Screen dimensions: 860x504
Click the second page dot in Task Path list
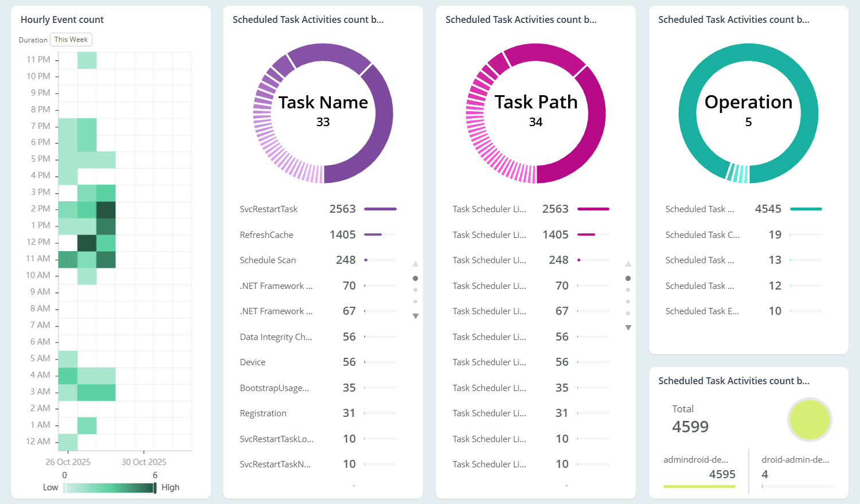[628, 290]
